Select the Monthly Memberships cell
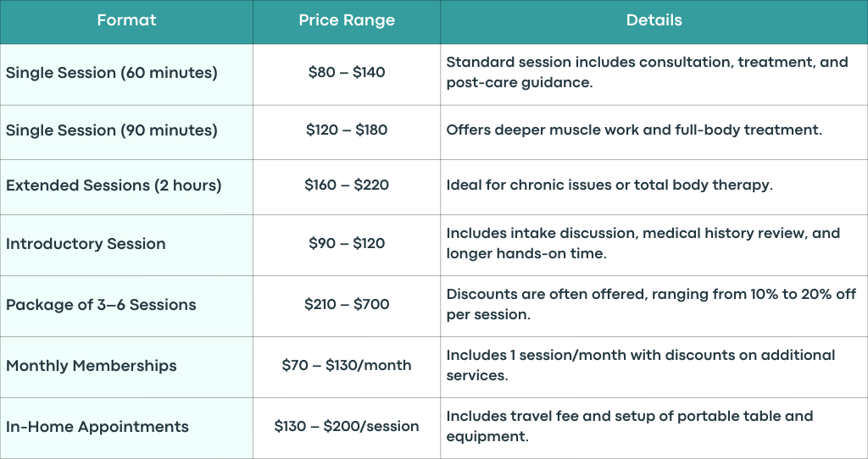This screenshot has width=868, height=459. pyautogui.click(x=126, y=368)
